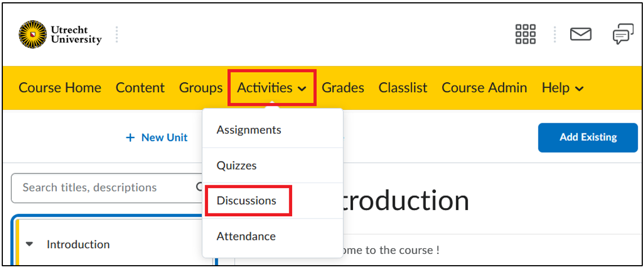Viewport: 644px width, 268px height.
Task: Open the Activities dropdown menu
Action: [272, 88]
